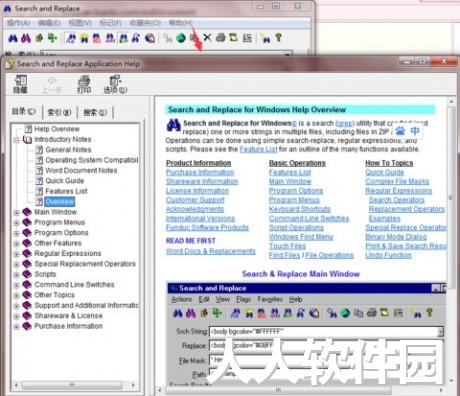Open the Keyboard Shortcuts link
The width and height of the screenshot is (460, 396).
(x=300, y=209)
